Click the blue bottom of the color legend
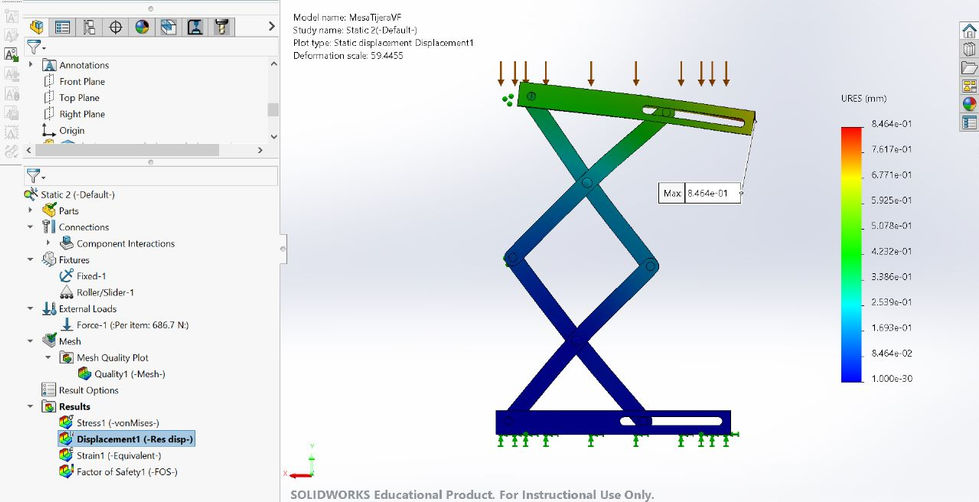The width and height of the screenshot is (979, 502). pos(851,375)
